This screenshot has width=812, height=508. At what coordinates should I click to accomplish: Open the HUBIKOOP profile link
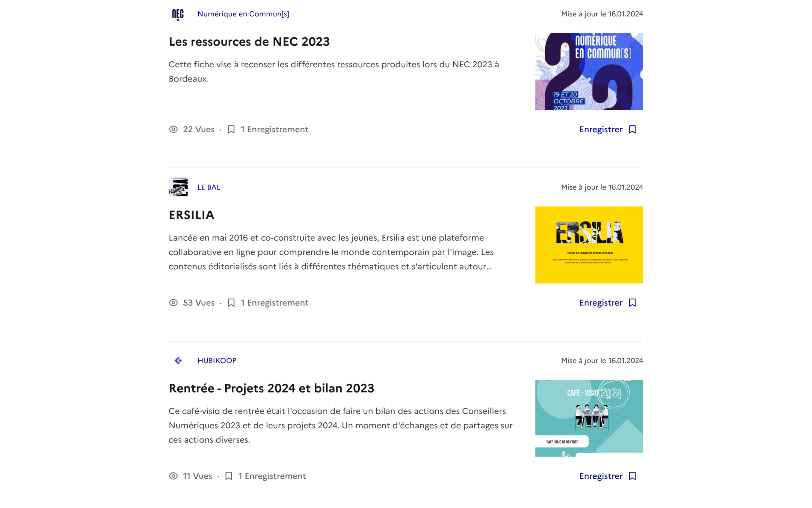pyautogui.click(x=217, y=360)
